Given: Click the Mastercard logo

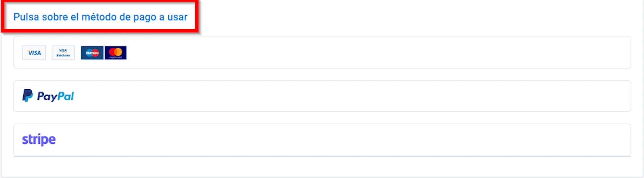Looking at the screenshot, I should [116, 53].
